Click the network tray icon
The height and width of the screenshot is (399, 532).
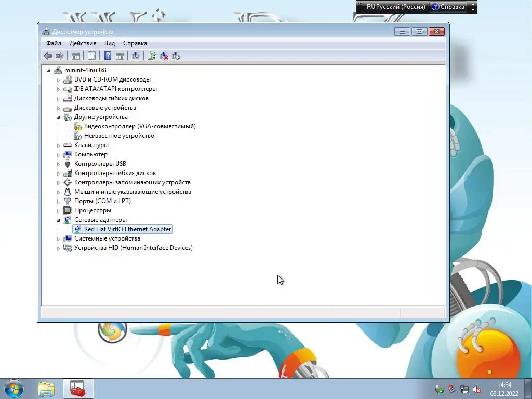click(x=464, y=389)
